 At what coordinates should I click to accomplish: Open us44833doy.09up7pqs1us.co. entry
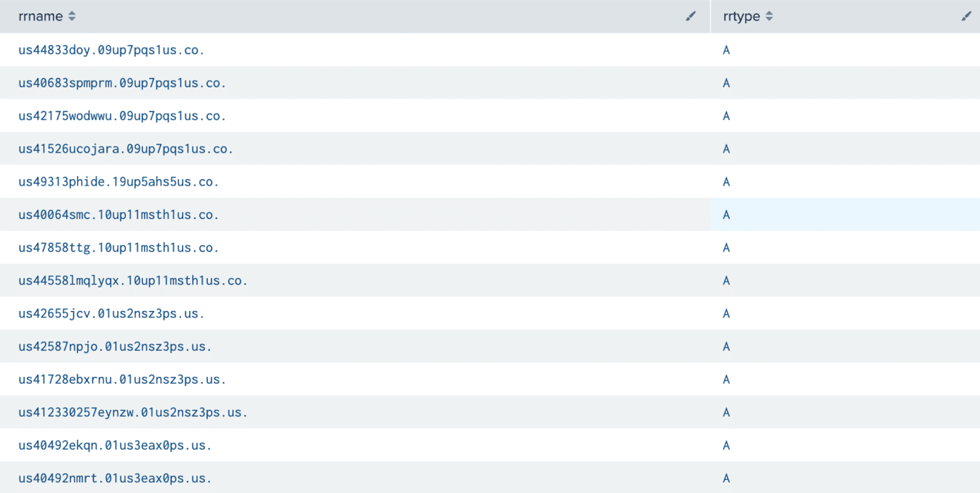[x=111, y=50]
